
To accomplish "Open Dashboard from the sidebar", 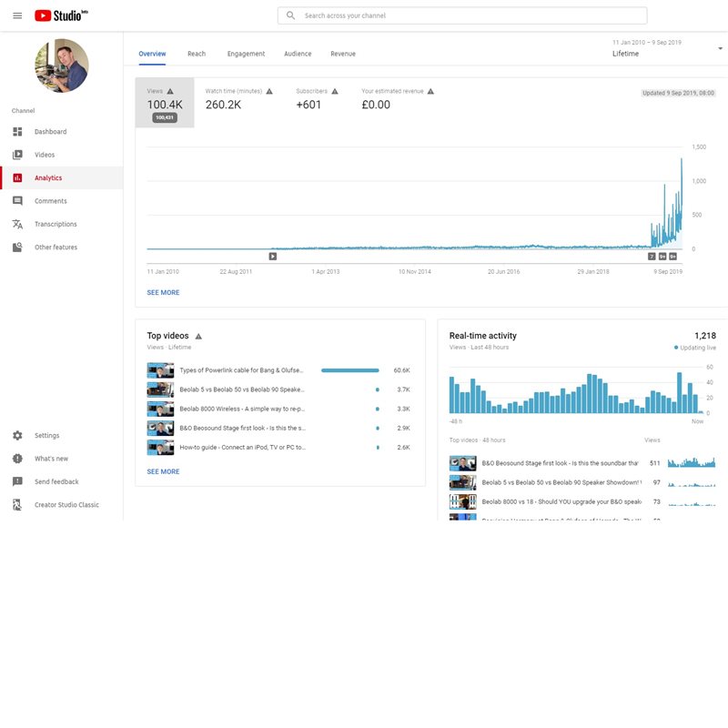I will click(x=50, y=132).
